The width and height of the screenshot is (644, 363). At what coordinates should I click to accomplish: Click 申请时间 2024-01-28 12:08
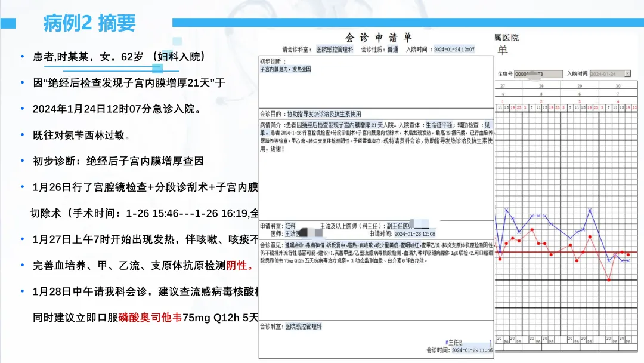tap(402, 234)
